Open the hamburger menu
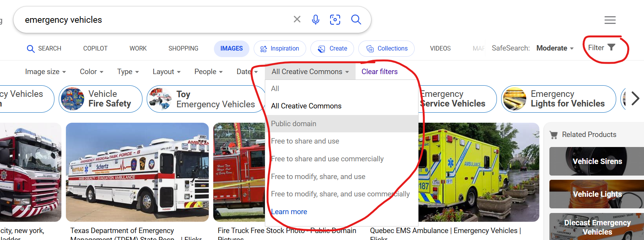Viewport: 644px width, 240px height. point(610,20)
